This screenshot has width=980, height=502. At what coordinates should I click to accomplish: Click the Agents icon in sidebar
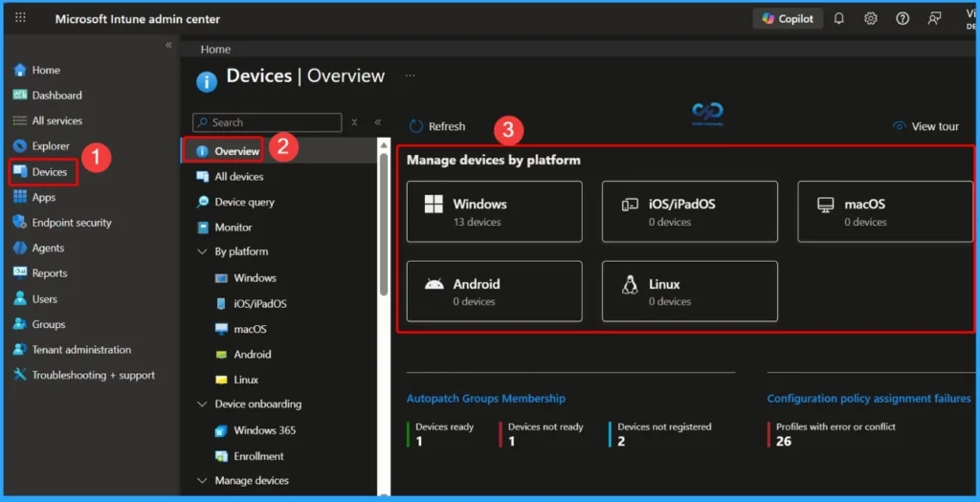point(20,248)
